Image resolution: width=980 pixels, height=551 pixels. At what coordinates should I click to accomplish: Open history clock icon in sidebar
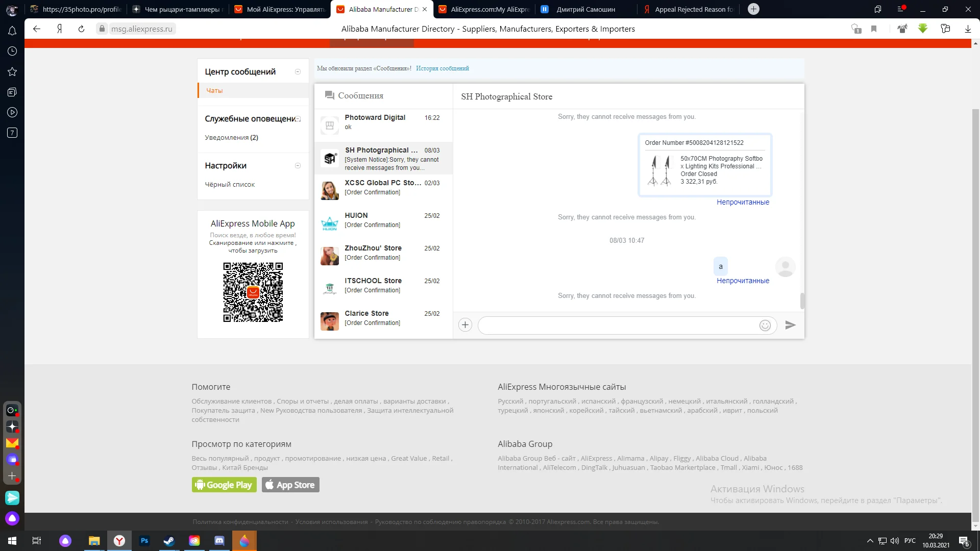pyautogui.click(x=12, y=51)
